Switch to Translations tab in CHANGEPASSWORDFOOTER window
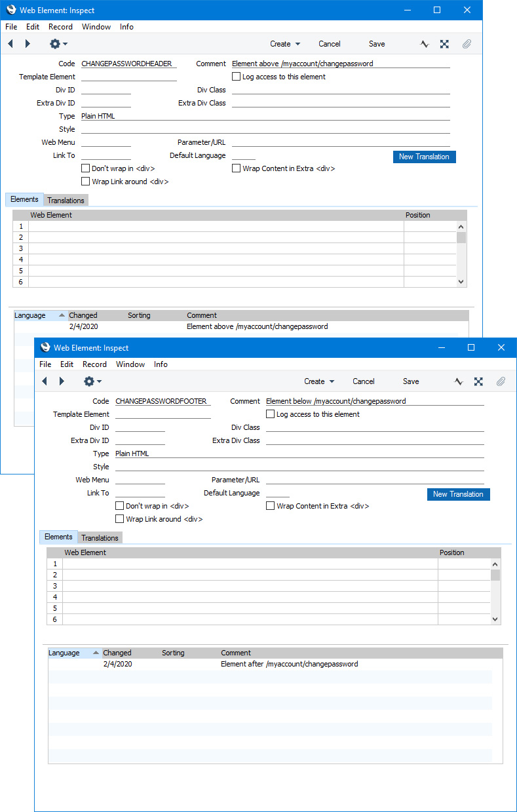This screenshot has height=812, width=517. tap(100, 538)
